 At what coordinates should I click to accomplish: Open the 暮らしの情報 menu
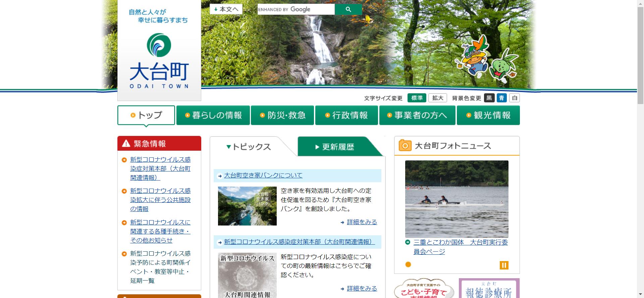coord(213,115)
